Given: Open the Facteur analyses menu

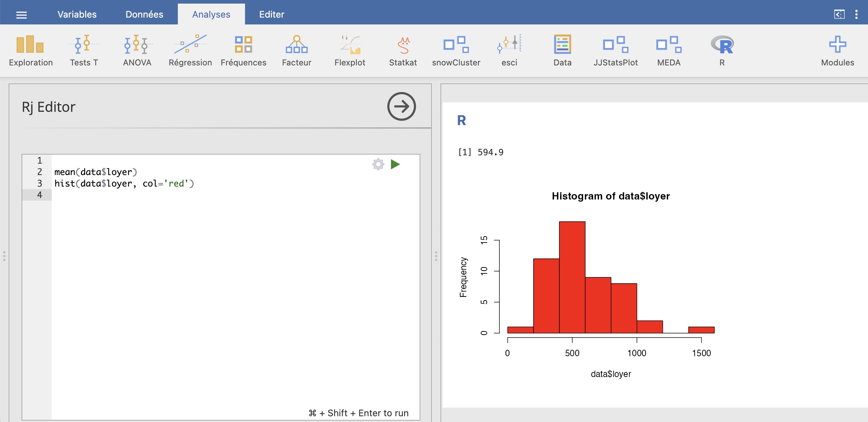Looking at the screenshot, I should [x=296, y=51].
